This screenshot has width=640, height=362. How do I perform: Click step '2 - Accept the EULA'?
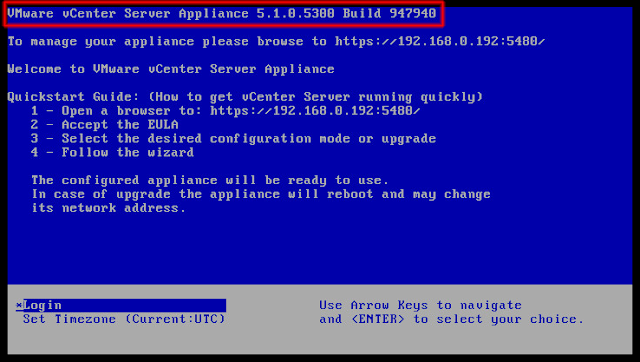pyautogui.click(x=104, y=124)
